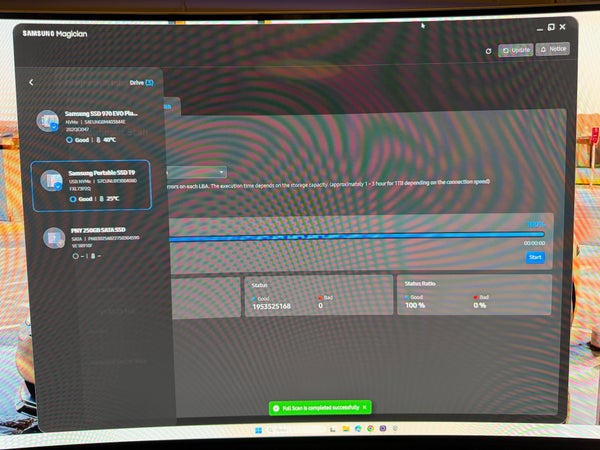Image resolution: width=600 pixels, height=450 pixels.
Task: Open the Windows Start menu
Action: (259, 430)
